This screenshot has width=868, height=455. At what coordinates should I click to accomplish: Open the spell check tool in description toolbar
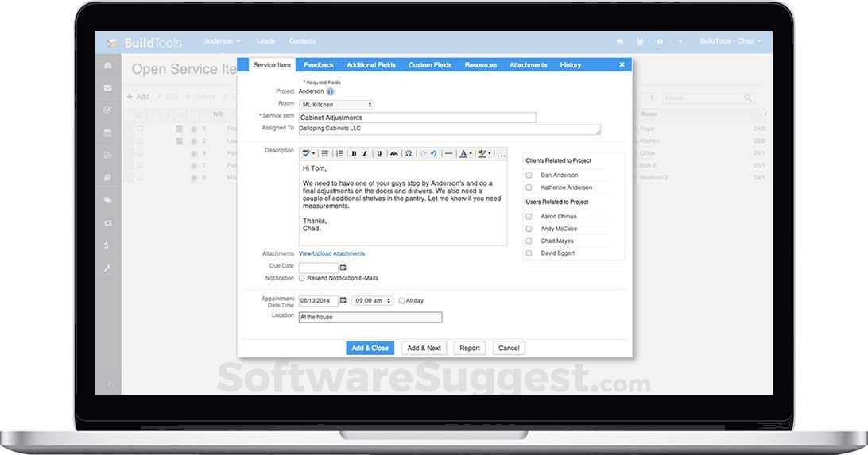pos(306,154)
